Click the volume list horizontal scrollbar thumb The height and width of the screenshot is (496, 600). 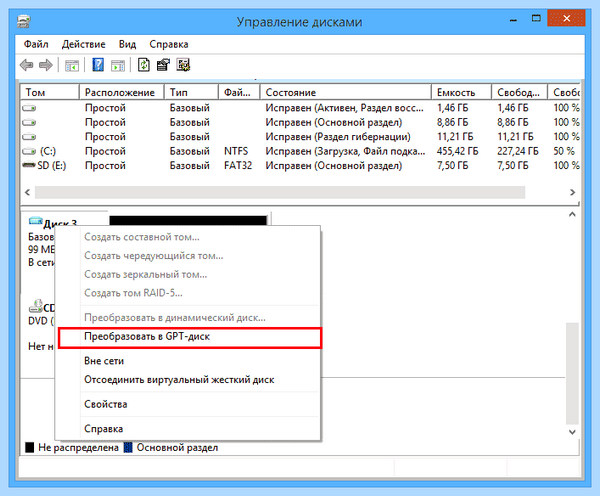click(x=280, y=192)
